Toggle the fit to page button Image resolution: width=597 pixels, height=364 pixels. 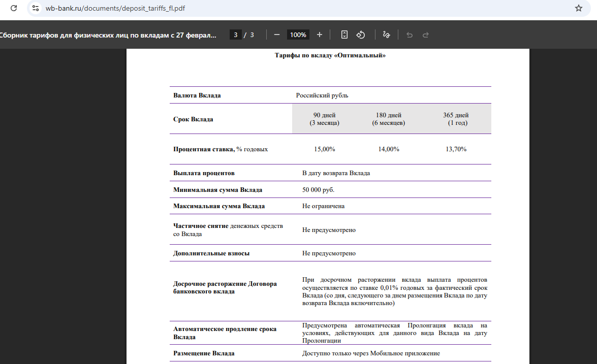[x=344, y=35]
